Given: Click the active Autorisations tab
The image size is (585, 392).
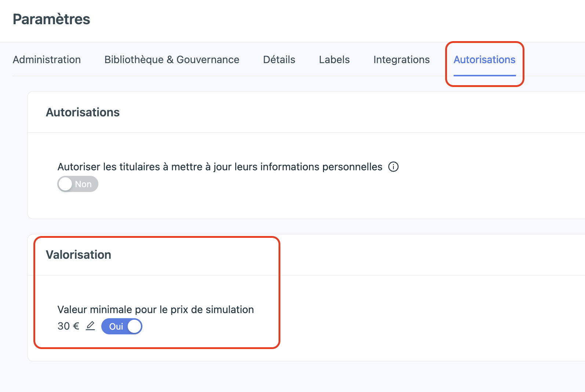Looking at the screenshot, I should tap(484, 59).
